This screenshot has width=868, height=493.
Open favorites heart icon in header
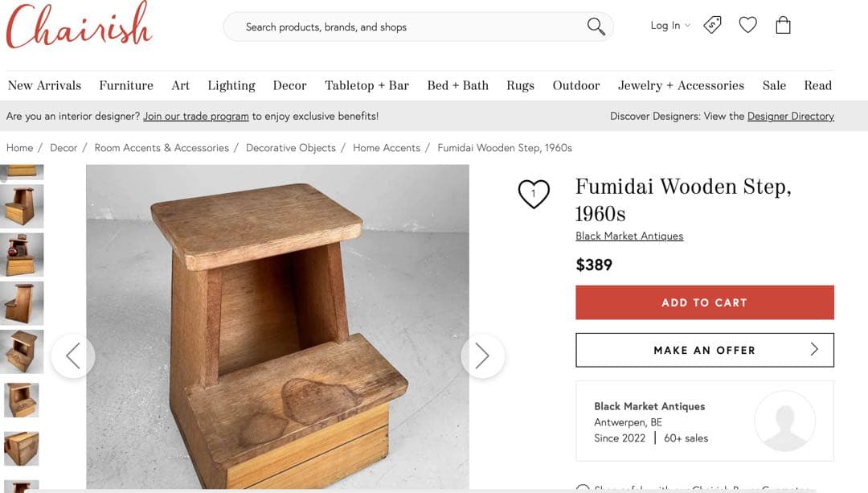(747, 25)
